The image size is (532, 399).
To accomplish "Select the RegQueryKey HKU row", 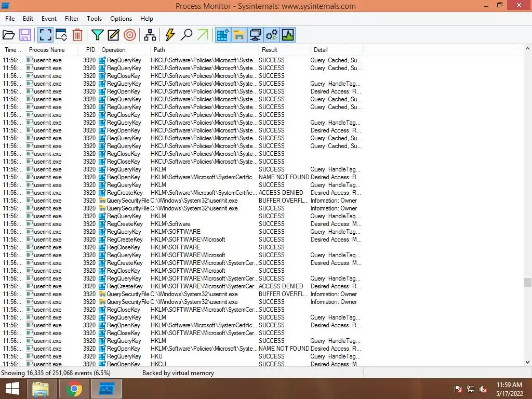I will (182, 356).
